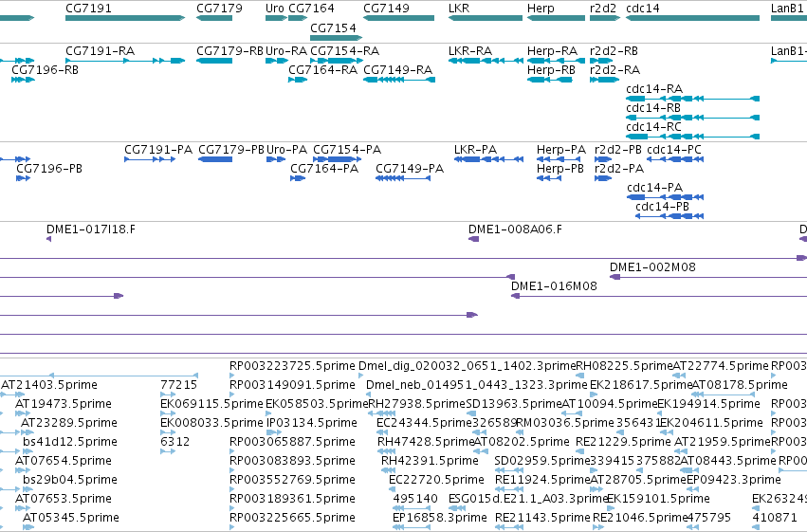This screenshot has width=807, height=532.
Task: Click the CG7154 gene bar
Action: pyautogui.click(x=336, y=38)
